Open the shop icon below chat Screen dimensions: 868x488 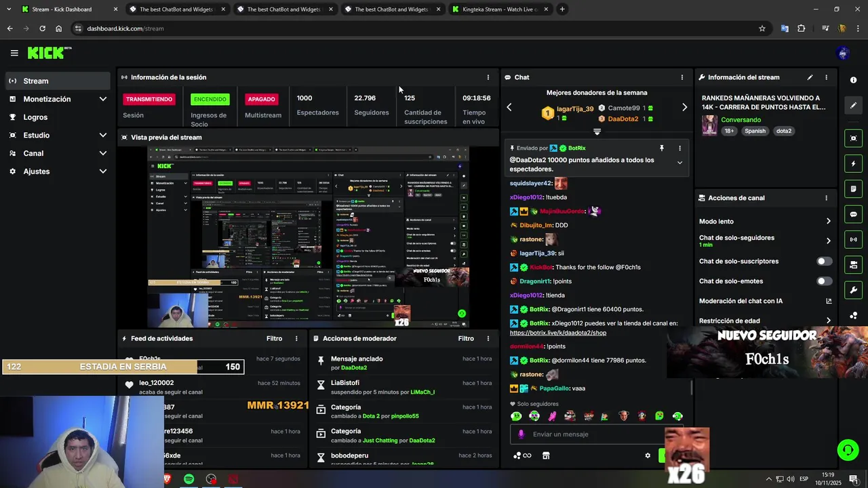[x=546, y=455]
